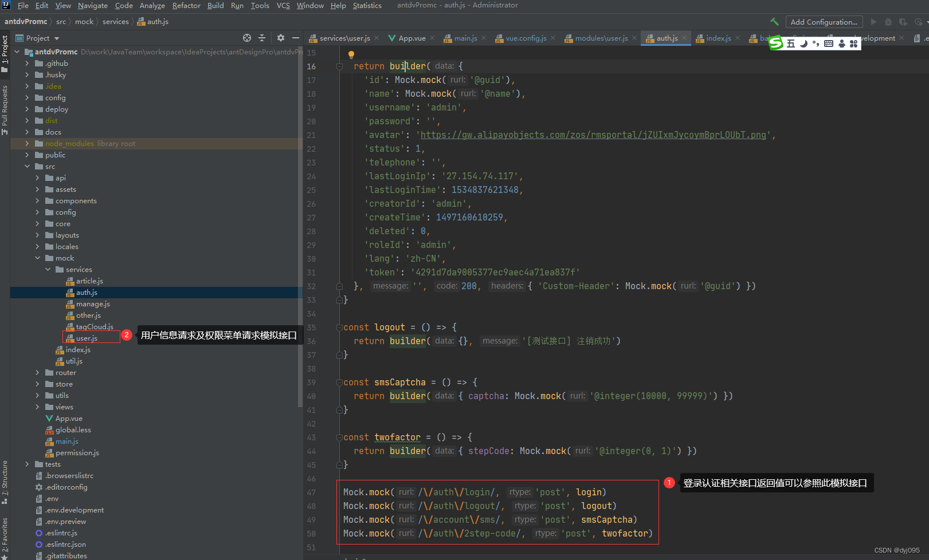Switch to the vue.config.js tab
Viewport: 929px width, 560px height.
pos(526,38)
